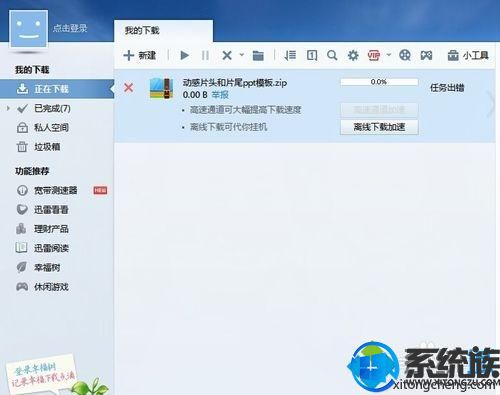Click the 举报 report link
Image resolution: width=500 pixels, height=395 pixels.
(220, 95)
